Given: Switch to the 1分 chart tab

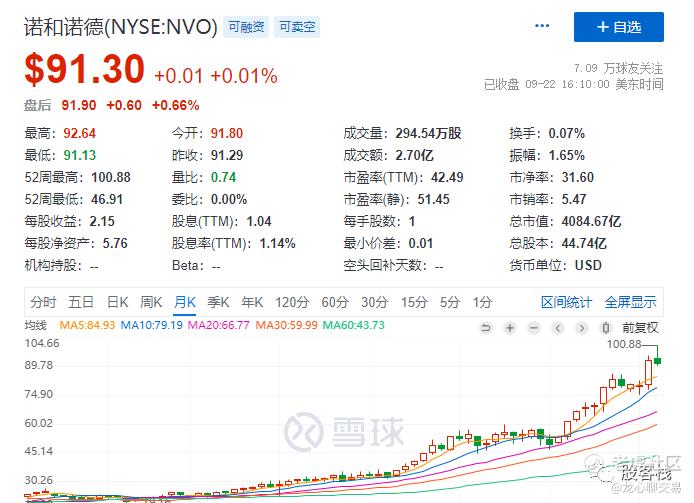Looking at the screenshot, I should point(482,302).
